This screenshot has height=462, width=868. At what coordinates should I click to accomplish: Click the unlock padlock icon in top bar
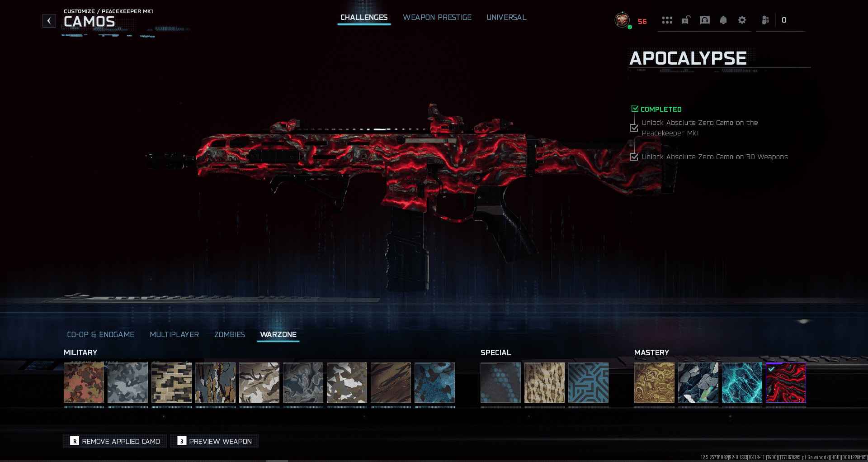tap(686, 20)
